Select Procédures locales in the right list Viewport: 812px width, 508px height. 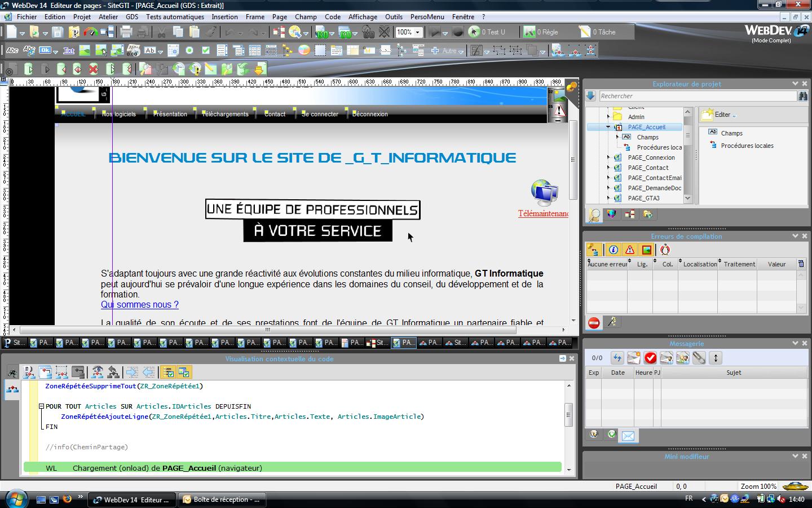747,146
